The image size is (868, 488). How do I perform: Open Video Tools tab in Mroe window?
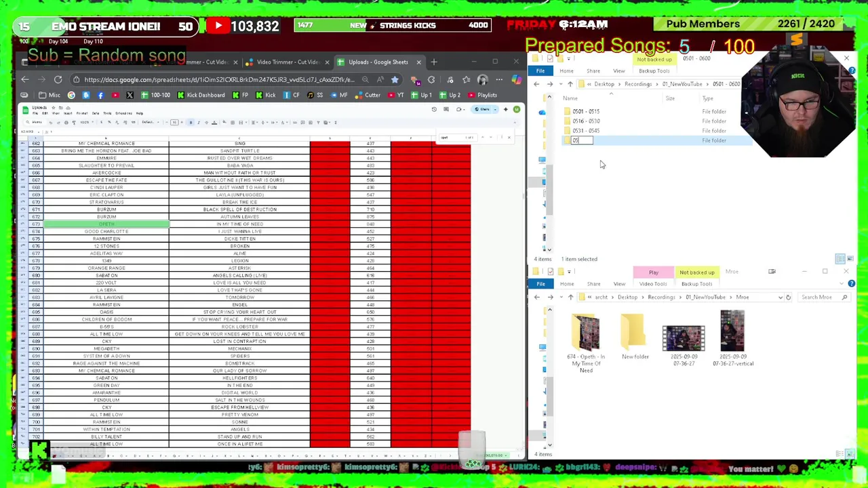[x=653, y=284]
